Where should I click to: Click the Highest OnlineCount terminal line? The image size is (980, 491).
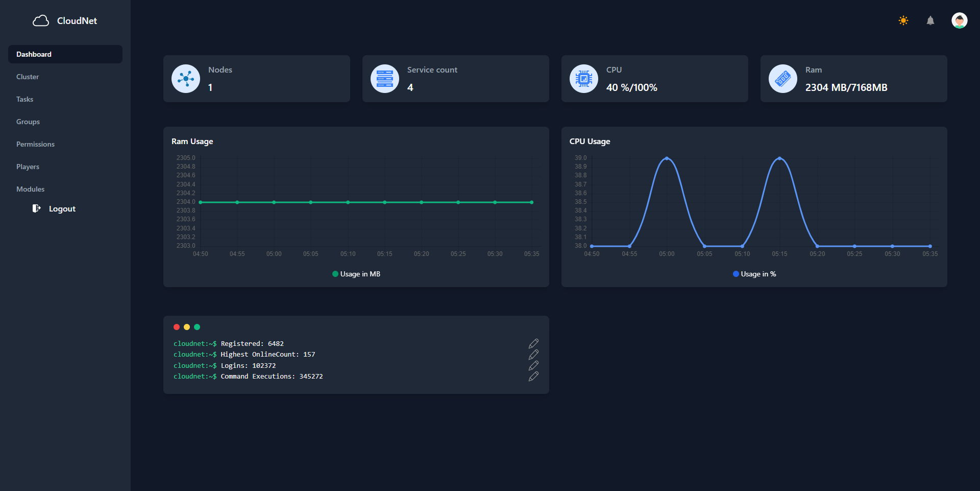point(244,354)
